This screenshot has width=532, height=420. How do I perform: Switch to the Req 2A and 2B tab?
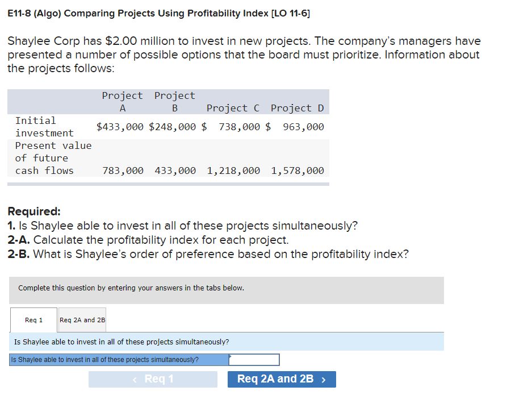82,319
